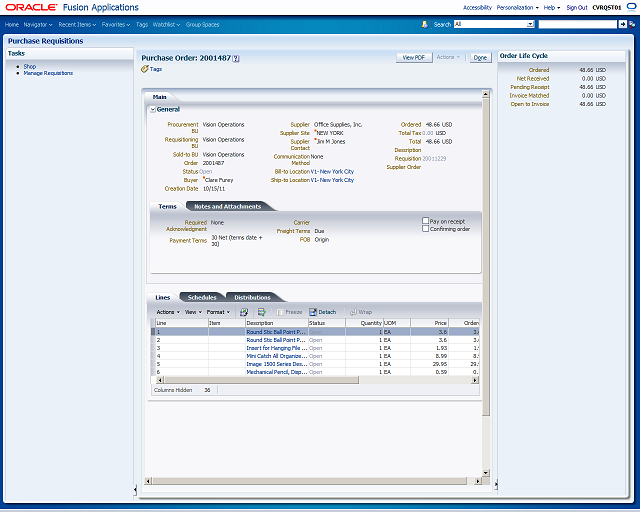The width and height of the screenshot is (640, 512).
Task: Open the Manage Requisitions task link
Action: (48, 73)
